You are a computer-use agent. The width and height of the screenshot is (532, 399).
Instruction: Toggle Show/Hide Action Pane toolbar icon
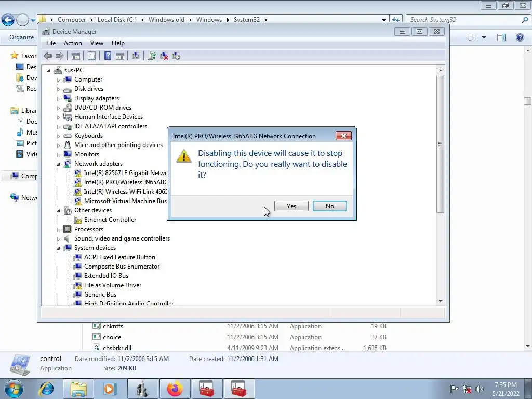[x=120, y=56]
